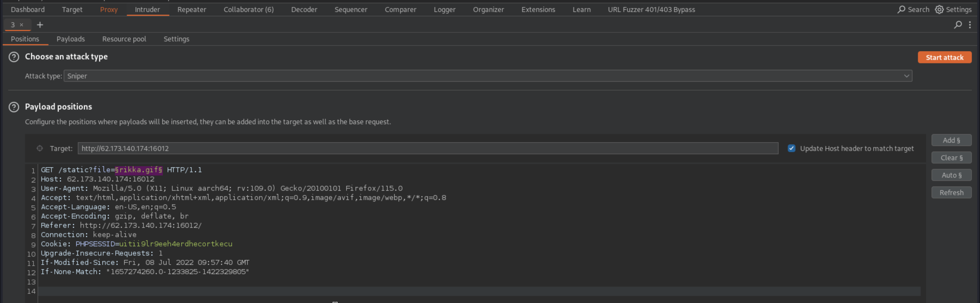
Task: Click the help icon beside Payload positions
Action: tap(14, 107)
